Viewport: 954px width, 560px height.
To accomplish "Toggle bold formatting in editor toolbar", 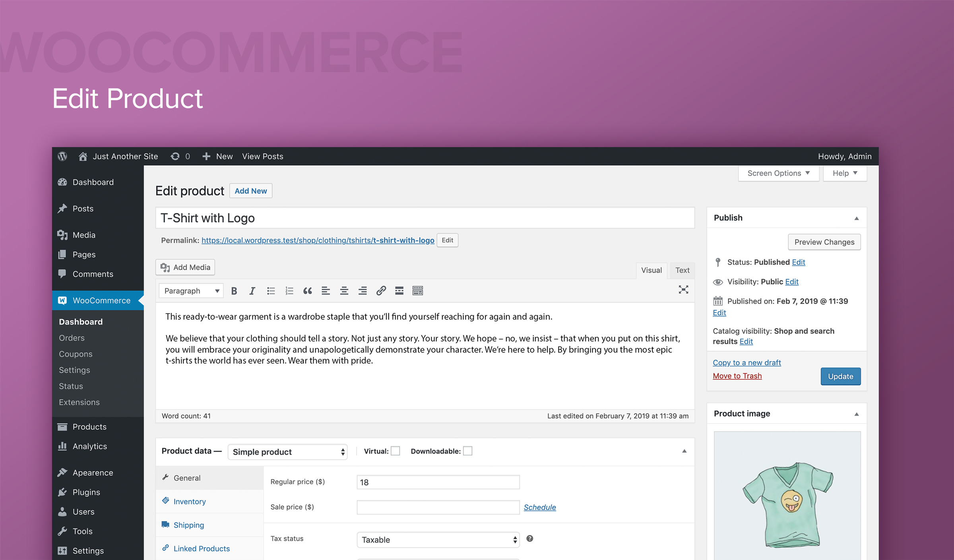I will point(234,291).
